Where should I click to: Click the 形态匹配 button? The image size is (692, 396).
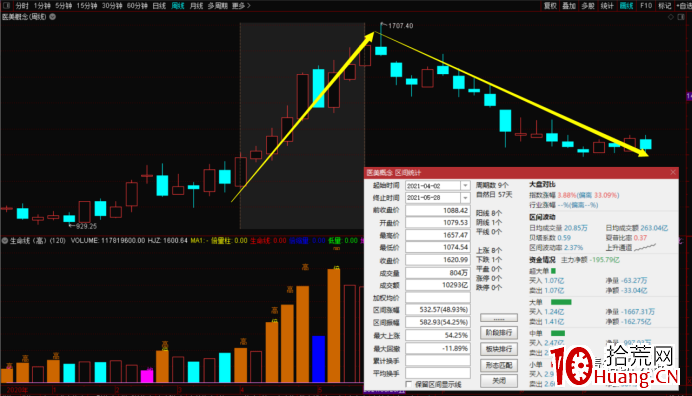click(x=499, y=365)
